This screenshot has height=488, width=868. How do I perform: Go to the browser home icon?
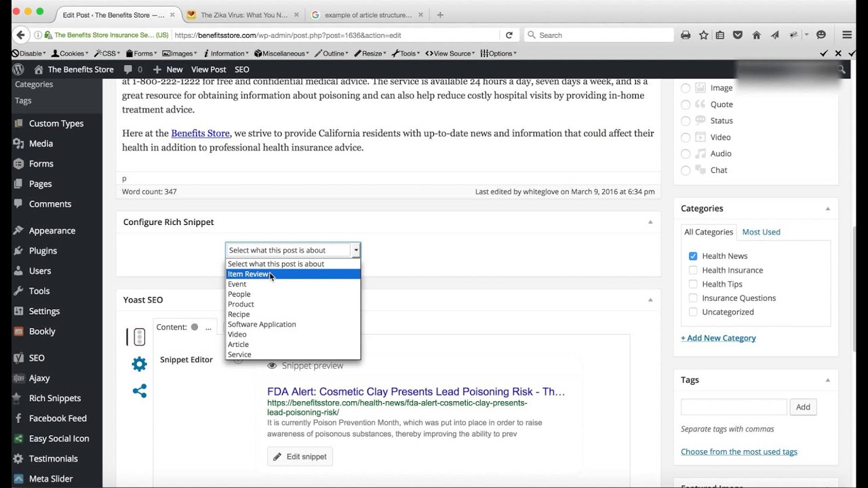coord(756,35)
